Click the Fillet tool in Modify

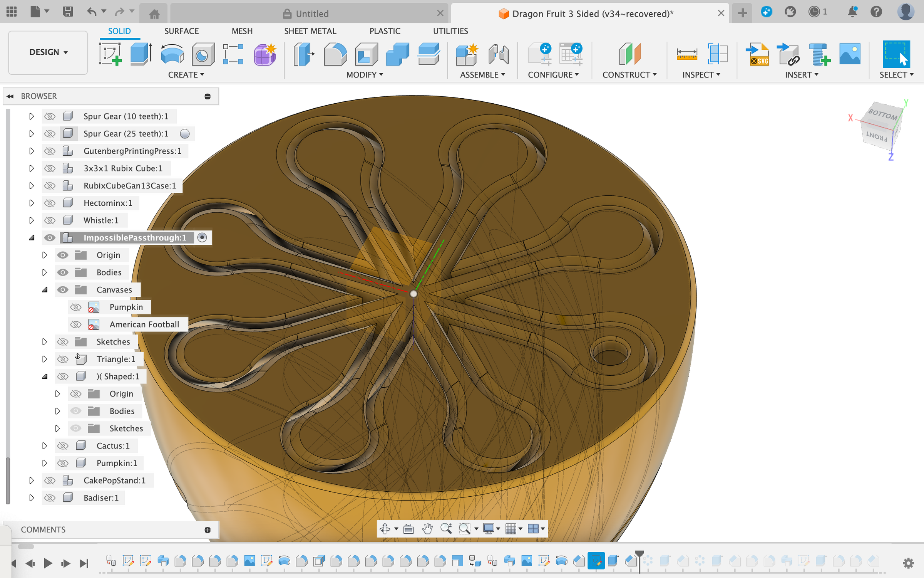tap(335, 54)
